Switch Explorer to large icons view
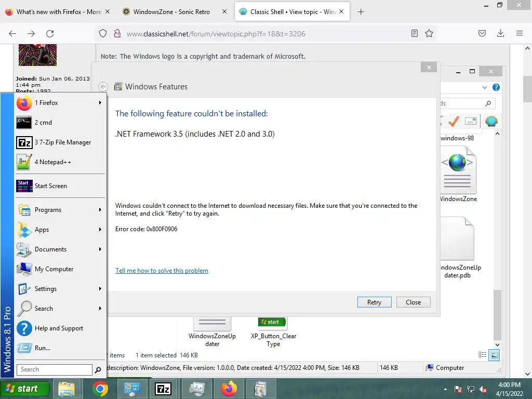The image size is (532, 399). click(495, 355)
